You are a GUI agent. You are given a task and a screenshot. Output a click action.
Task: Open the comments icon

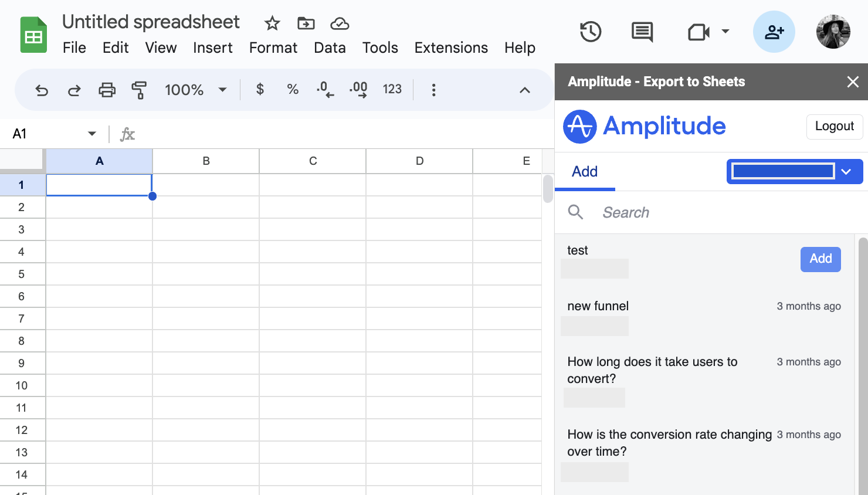642,32
